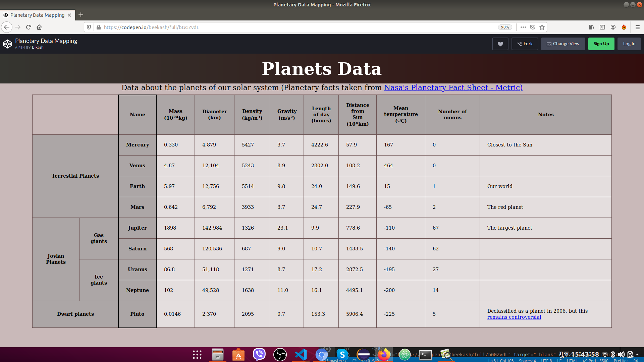Open the Firefox Library icon

592,27
